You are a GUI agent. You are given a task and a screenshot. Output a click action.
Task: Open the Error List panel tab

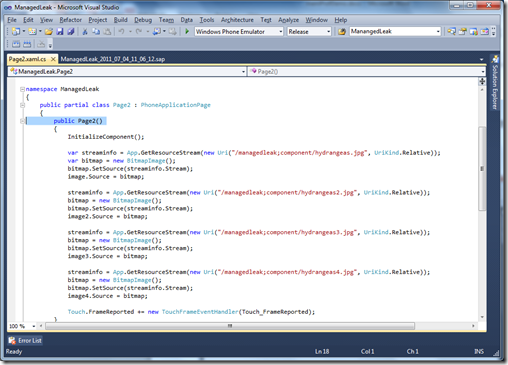(25, 340)
